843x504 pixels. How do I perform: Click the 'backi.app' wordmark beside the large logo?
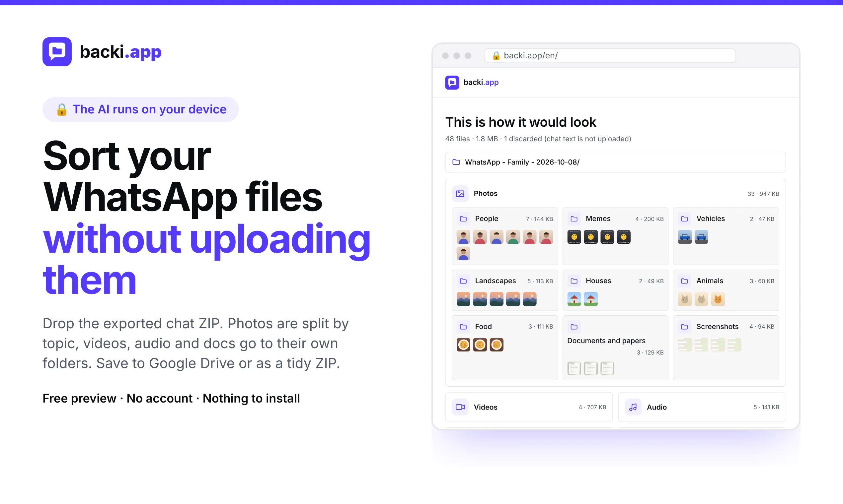pyautogui.click(x=121, y=52)
